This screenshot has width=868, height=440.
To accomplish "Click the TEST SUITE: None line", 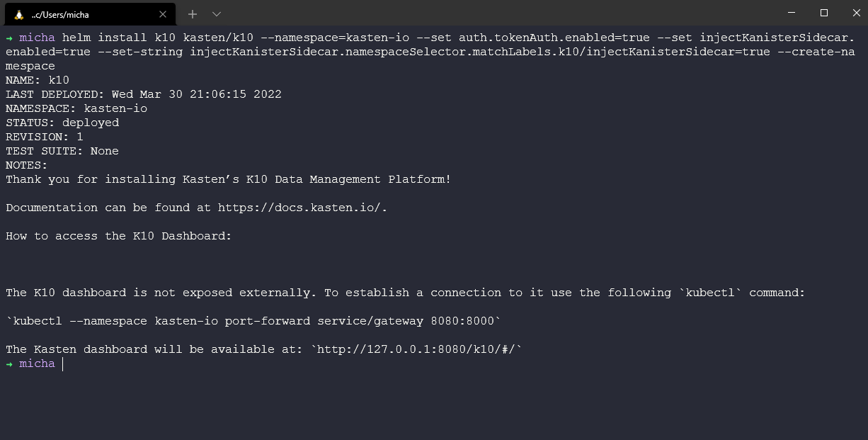I will pos(62,151).
